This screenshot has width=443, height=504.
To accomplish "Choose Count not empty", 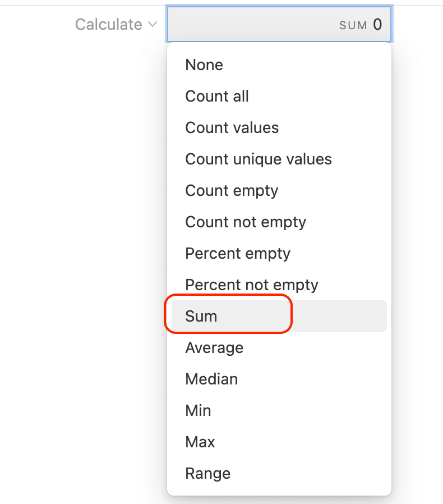I will tap(279, 222).
